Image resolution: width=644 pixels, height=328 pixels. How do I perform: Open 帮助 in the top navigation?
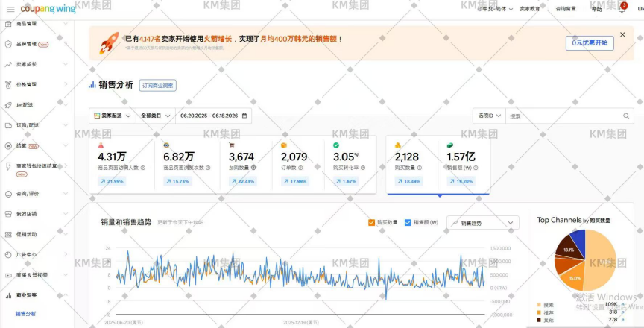[x=596, y=9]
